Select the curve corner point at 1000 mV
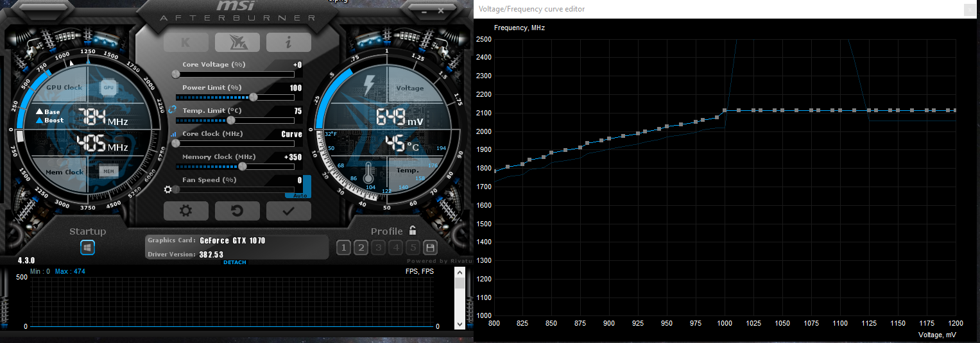 pyautogui.click(x=725, y=110)
